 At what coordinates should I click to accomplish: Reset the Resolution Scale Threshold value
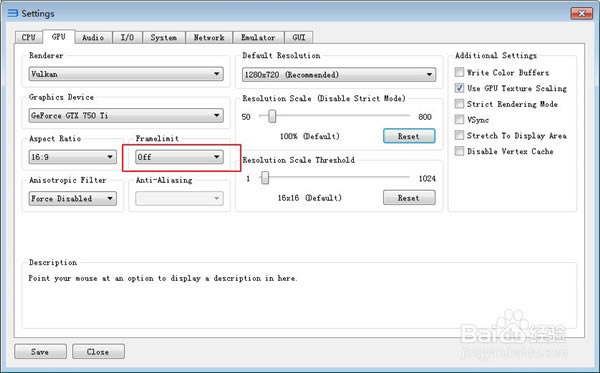pos(409,198)
